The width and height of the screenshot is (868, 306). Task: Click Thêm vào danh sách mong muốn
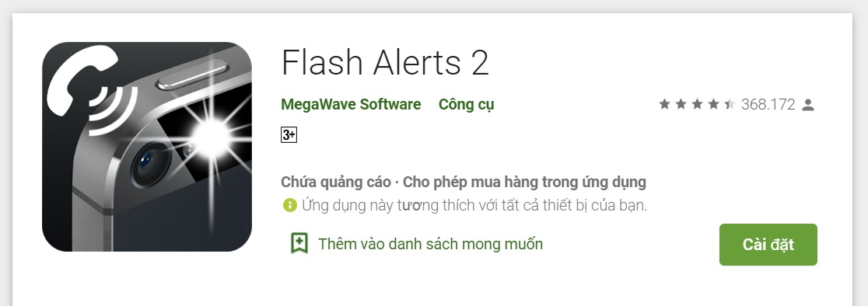point(430,244)
